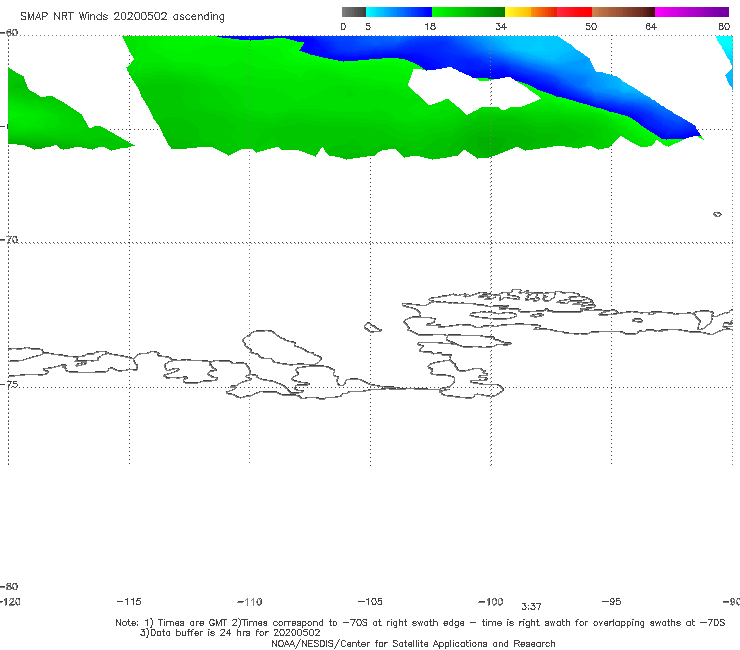Click the NOAA/NESDIS credit line
The height and width of the screenshot is (650, 740).
(x=413, y=643)
